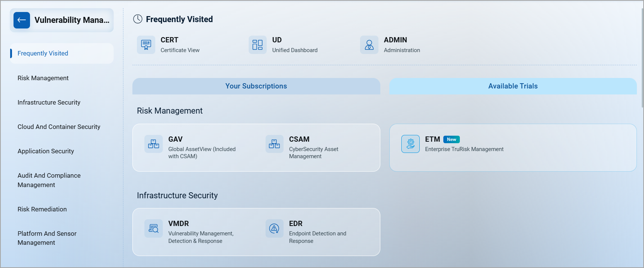Open Enterprise TruRisk Management trial text
The width and height of the screenshot is (644, 268).
[464, 149]
